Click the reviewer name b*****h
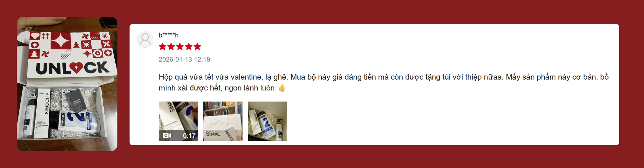644x168 pixels. [x=168, y=35]
